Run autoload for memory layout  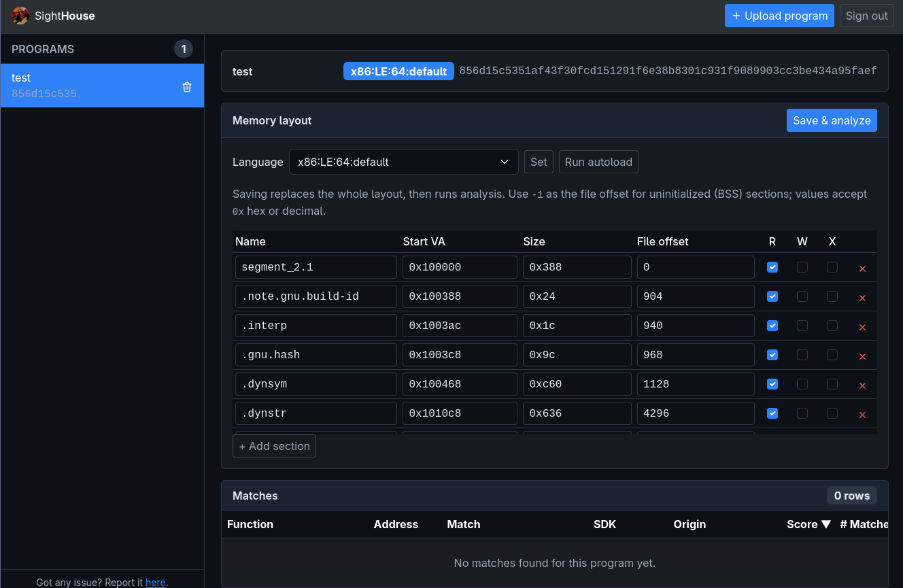[x=598, y=162]
